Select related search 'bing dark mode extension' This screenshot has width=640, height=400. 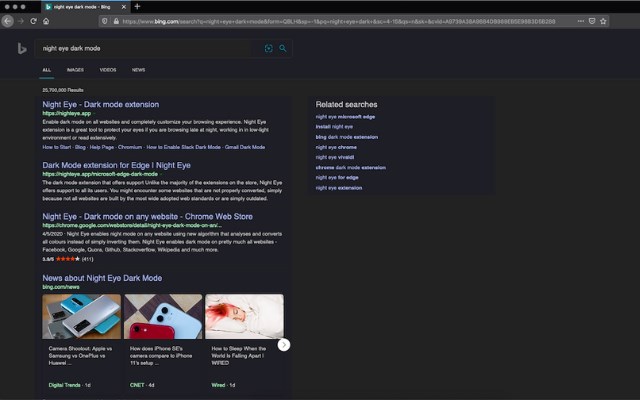pos(347,137)
